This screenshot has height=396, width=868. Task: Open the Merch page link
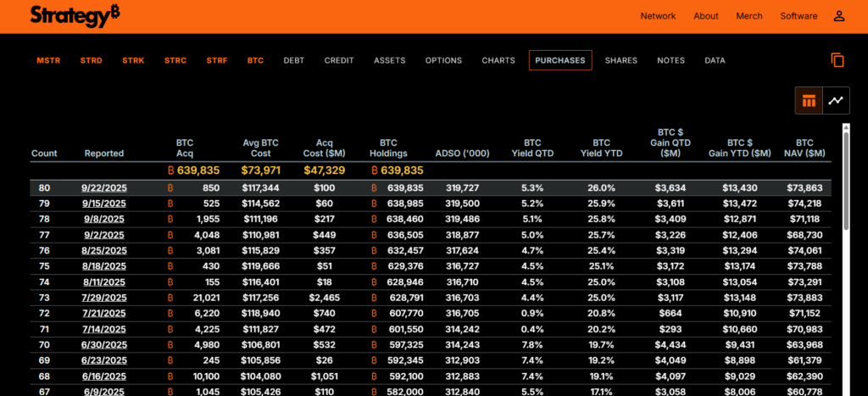[749, 16]
